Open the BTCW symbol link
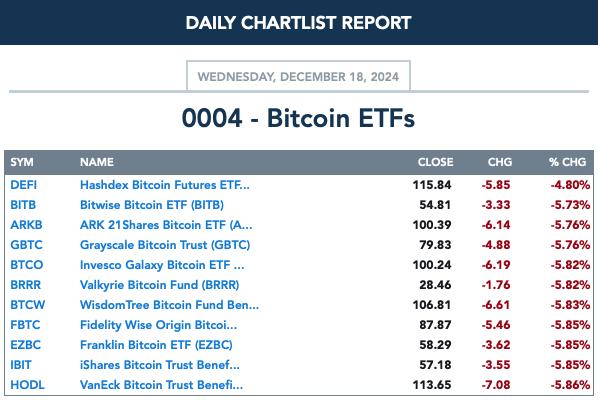Viewport: 598px width, 400px height. point(28,305)
